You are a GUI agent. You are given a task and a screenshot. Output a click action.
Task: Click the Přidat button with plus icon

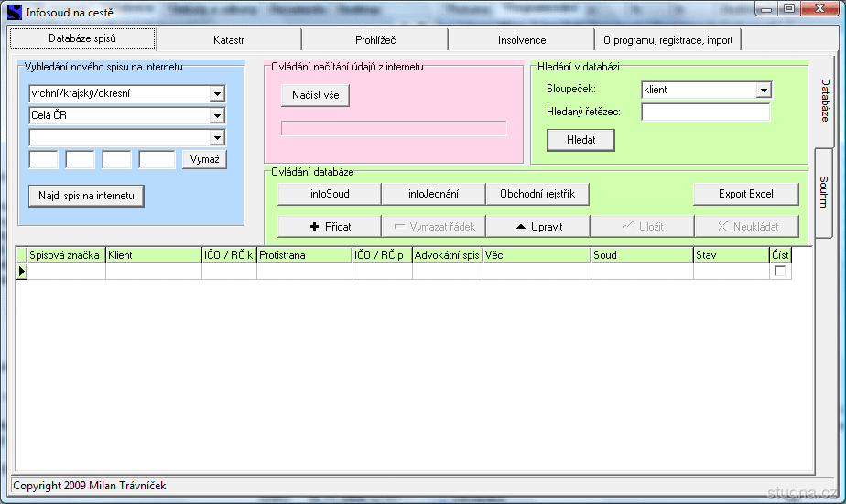329,227
